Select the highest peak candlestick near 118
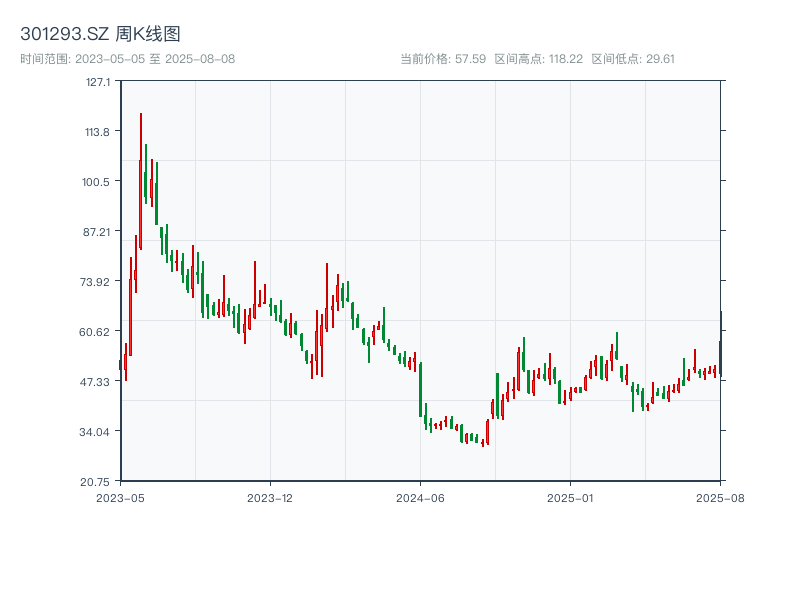800x600 pixels. (141, 130)
